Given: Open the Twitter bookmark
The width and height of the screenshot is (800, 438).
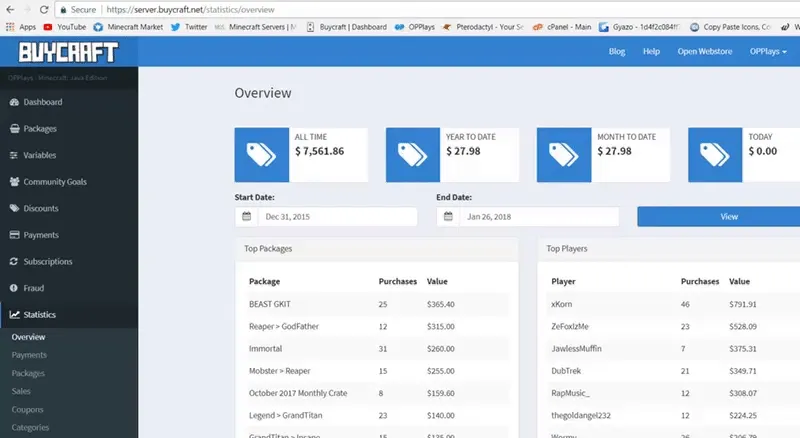Looking at the screenshot, I should pyautogui.click(x=189, y=27).
